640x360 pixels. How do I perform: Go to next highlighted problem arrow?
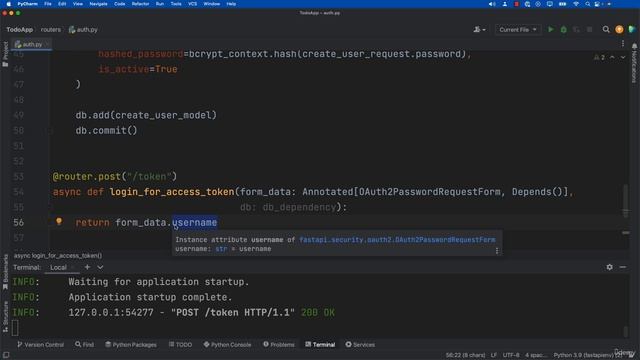(x=623, y=57)
